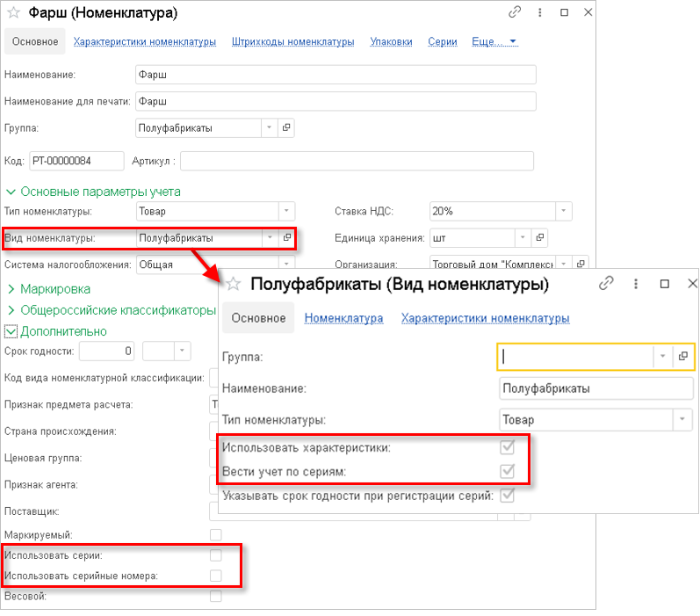Toggle the Весовой checkbox

coord(215,597)
